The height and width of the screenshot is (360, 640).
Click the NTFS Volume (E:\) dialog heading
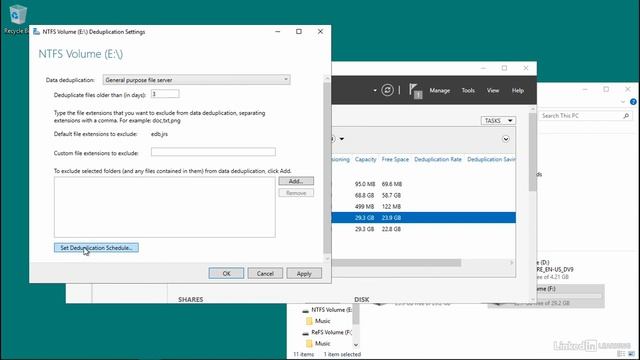pyautogui.click(x=80, y=54)
